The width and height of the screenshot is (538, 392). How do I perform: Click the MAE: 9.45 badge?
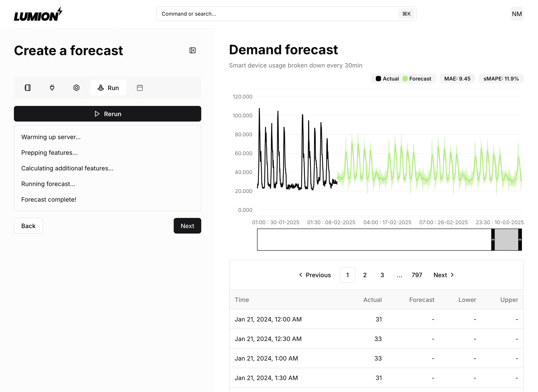pos(457,79)
